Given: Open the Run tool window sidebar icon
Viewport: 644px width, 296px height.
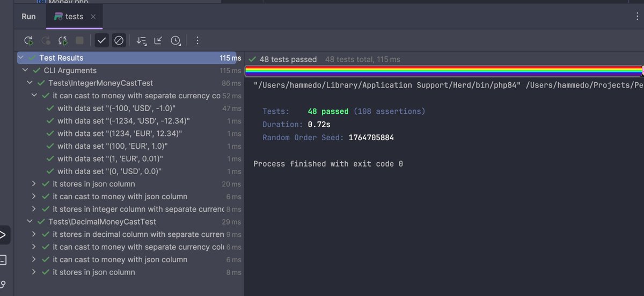Looking at the screenshot, I should pos(3,235).
